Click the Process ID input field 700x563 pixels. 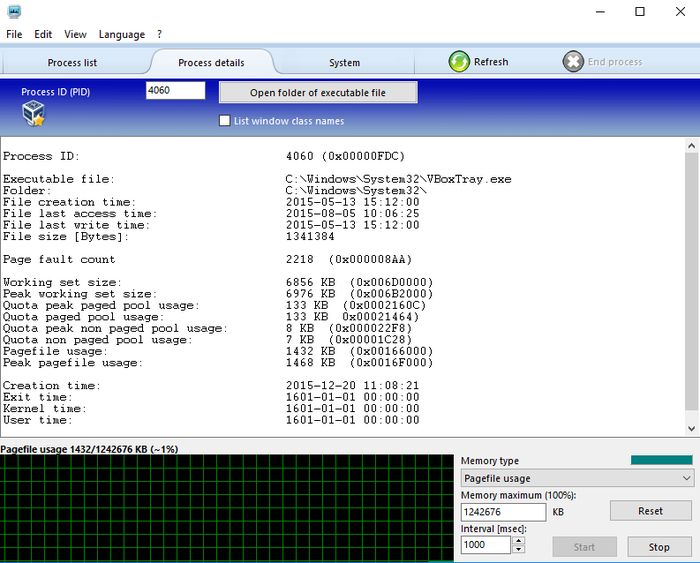point(175,91)
